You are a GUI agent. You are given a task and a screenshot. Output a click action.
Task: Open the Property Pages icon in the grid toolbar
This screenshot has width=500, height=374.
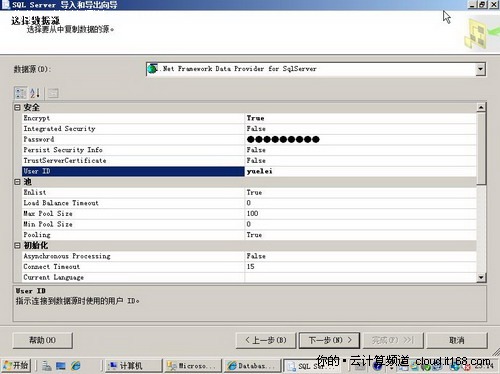tap(53, 93)
